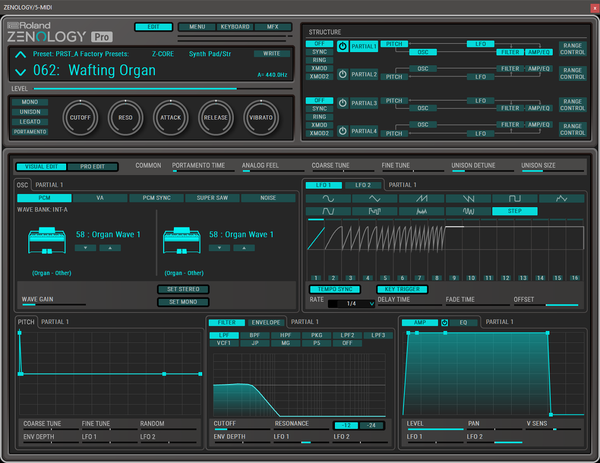Click the WRITE preset button
Viewport: 600px width, 463px height.
[x=271, y=54]
